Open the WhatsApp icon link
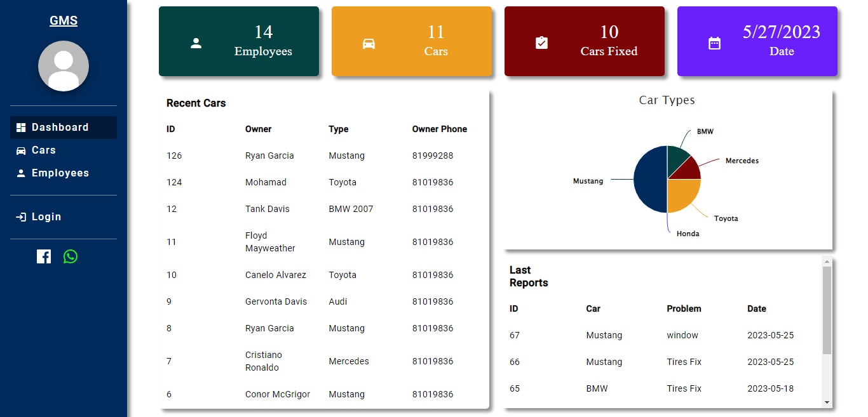Screen dimensions: 868x417 click(71, 256)
